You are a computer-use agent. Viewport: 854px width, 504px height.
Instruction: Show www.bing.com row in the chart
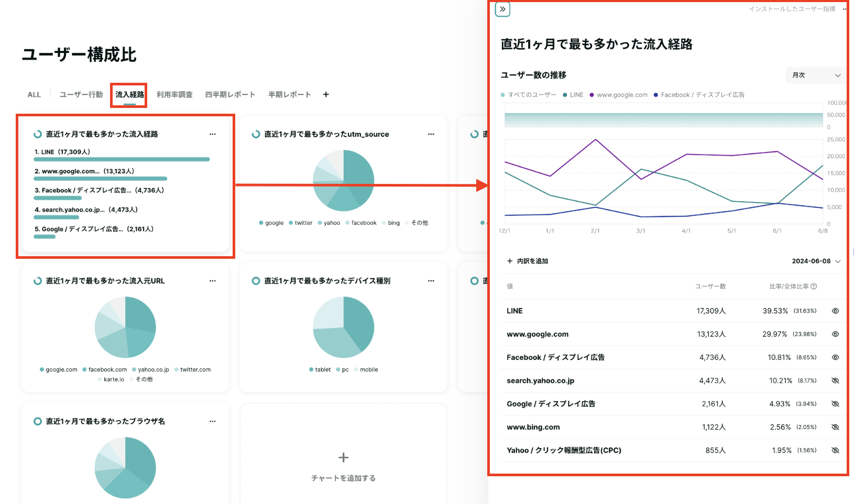(836, 427)
